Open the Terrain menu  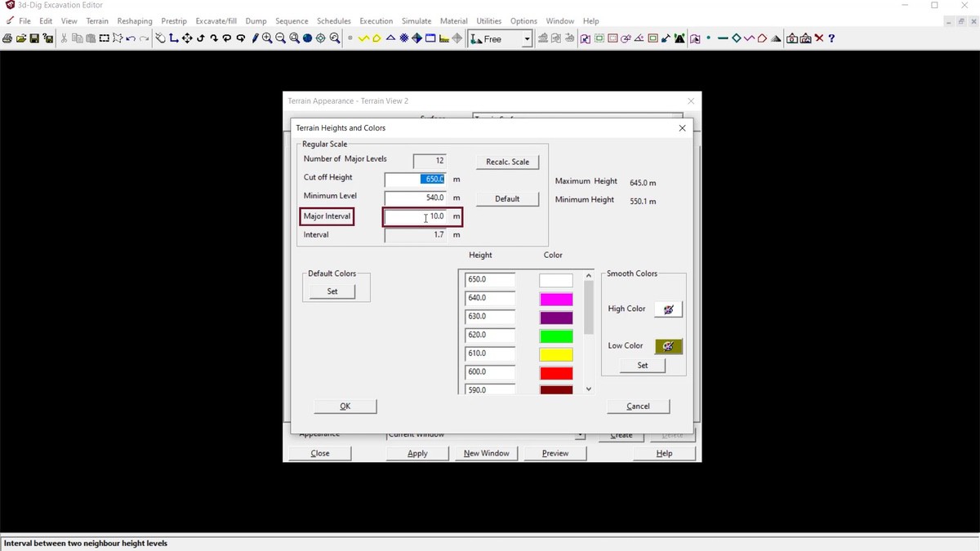coord(97,21)
